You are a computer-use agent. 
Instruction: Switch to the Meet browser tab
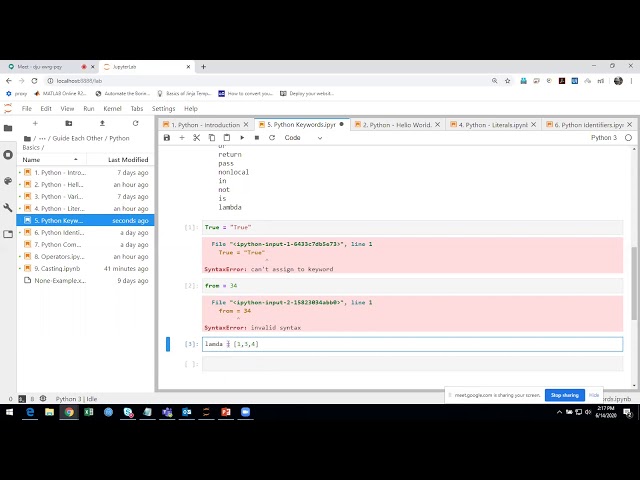coord(49,67)
